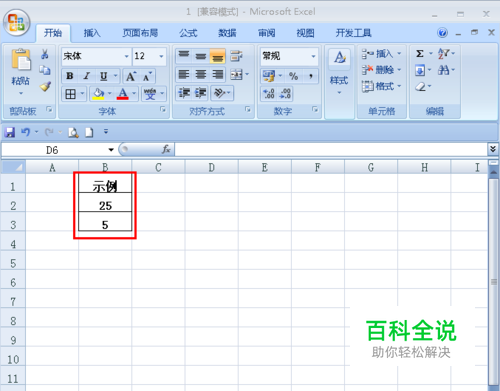The width and height of the screenshot is (500, 391).
Task: Toggle Italic formatting
Action: tap(87, 76)
